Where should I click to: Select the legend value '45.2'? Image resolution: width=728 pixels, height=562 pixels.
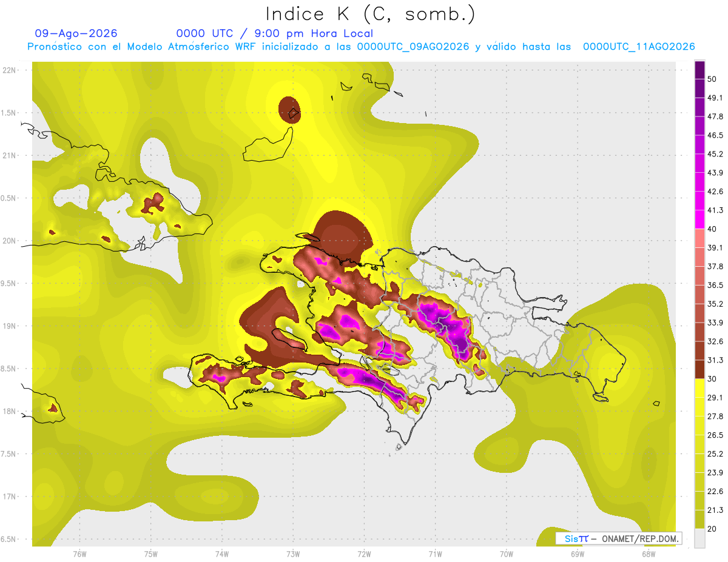715,154
